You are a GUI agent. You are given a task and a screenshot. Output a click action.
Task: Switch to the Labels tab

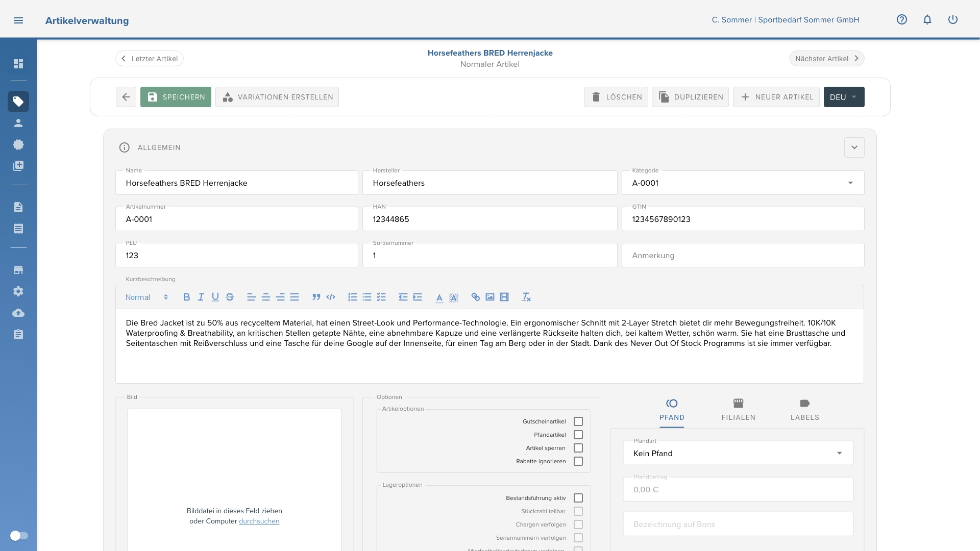[x=804, y=410]
